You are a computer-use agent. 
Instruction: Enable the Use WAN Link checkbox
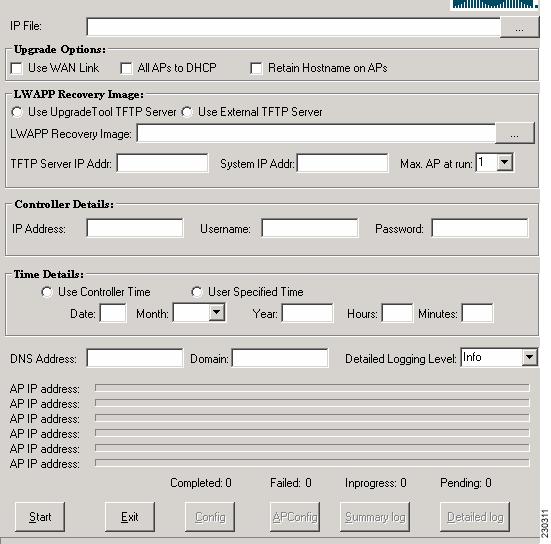(x=17, y=68)
